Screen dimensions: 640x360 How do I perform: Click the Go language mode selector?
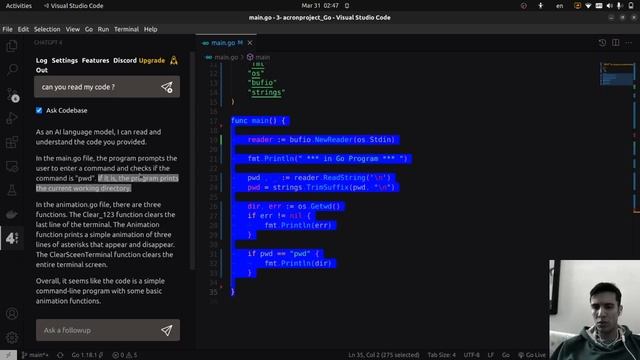506,355
